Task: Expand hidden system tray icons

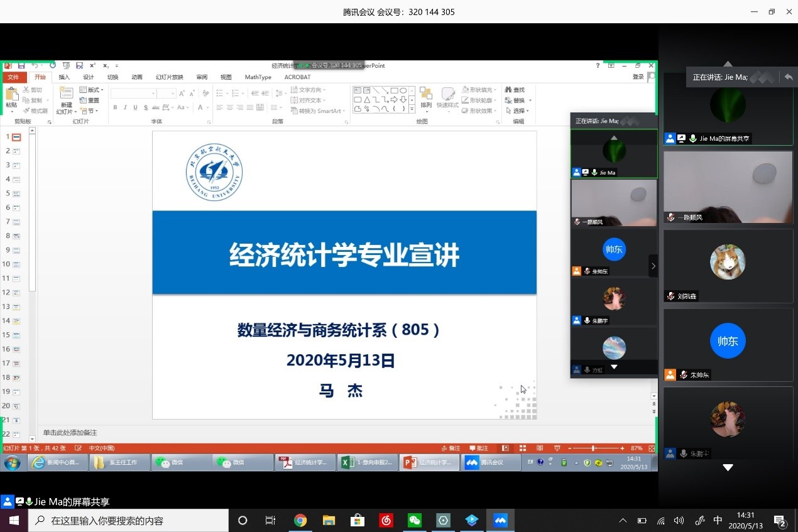Action: (623, 521)
